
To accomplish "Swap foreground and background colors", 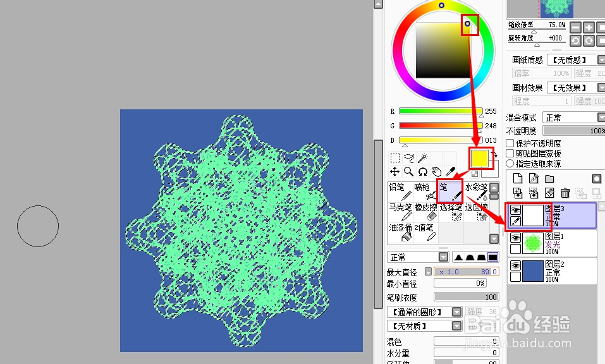I will pos(494,154).
